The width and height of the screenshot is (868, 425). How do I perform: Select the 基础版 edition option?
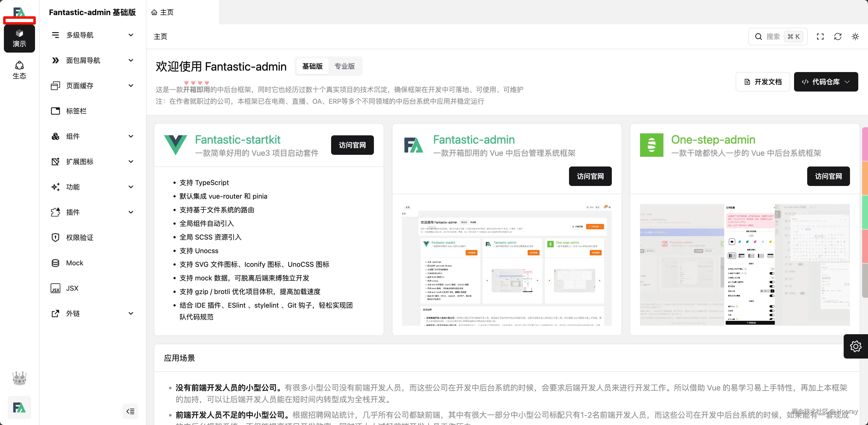click(312, 66)
